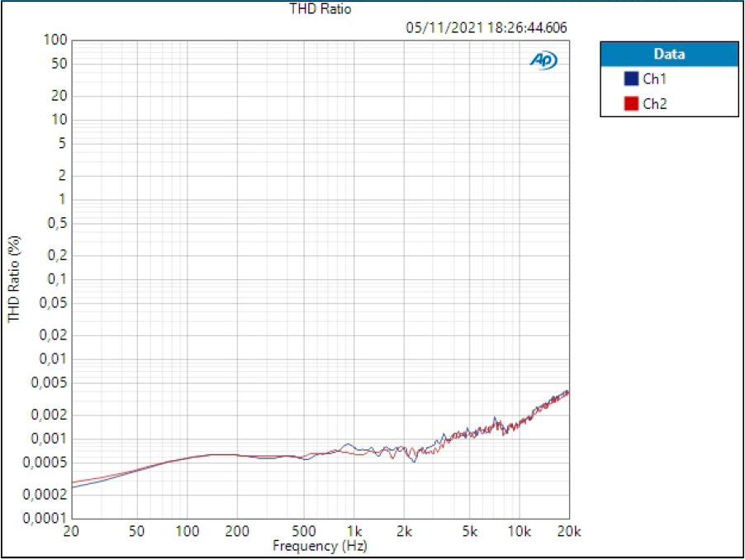745x560 pixels.
Task: Click the 1k frequency axis tick label
Action: [354, 531]
